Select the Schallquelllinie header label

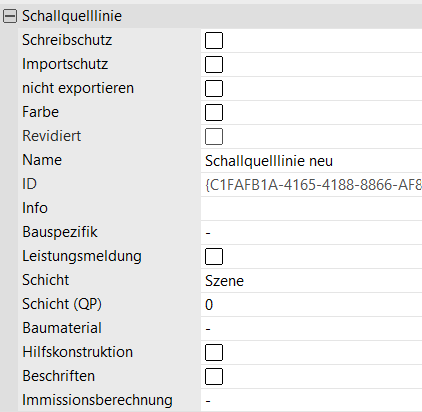point(72,16)
